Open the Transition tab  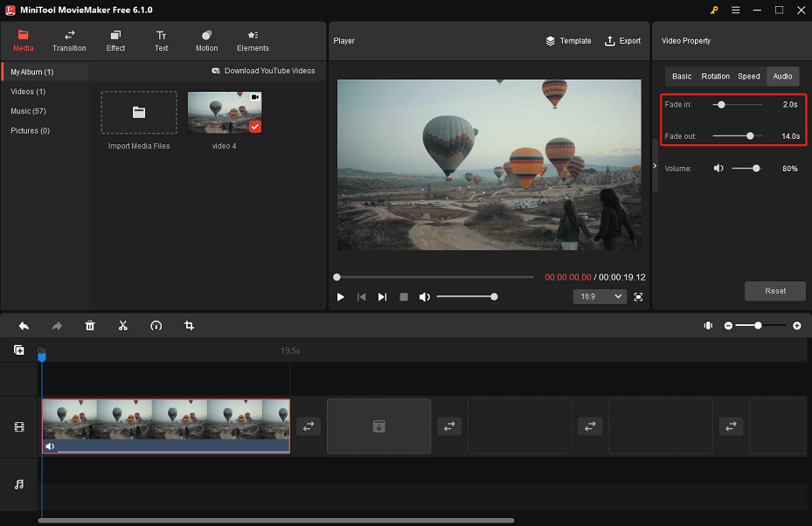(69, 41)
